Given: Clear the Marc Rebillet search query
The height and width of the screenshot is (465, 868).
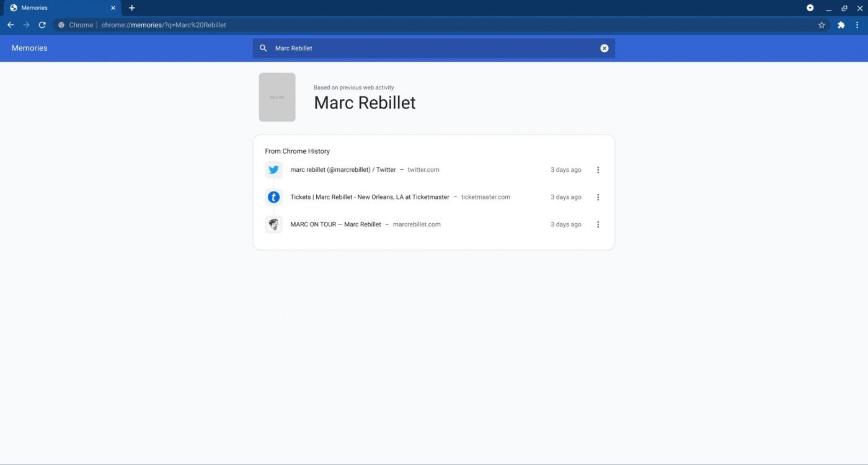Looking at the screenshot, I should pyautogui.click(x=604, y=48).
